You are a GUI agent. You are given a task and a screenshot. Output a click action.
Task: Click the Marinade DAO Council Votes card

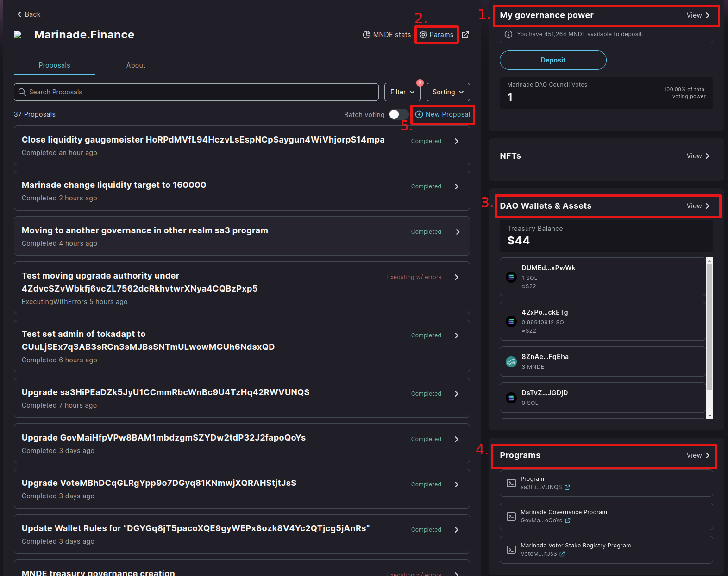[x=606, y=93]
